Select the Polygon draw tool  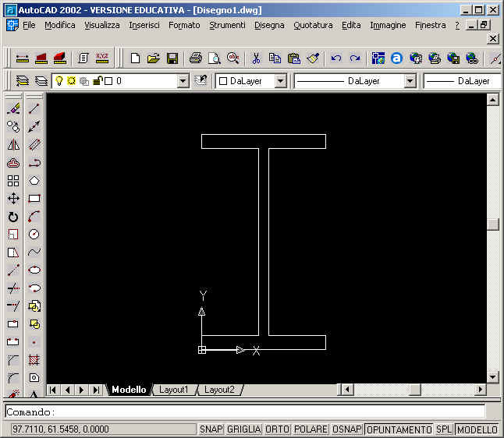(x=34, y=181)
